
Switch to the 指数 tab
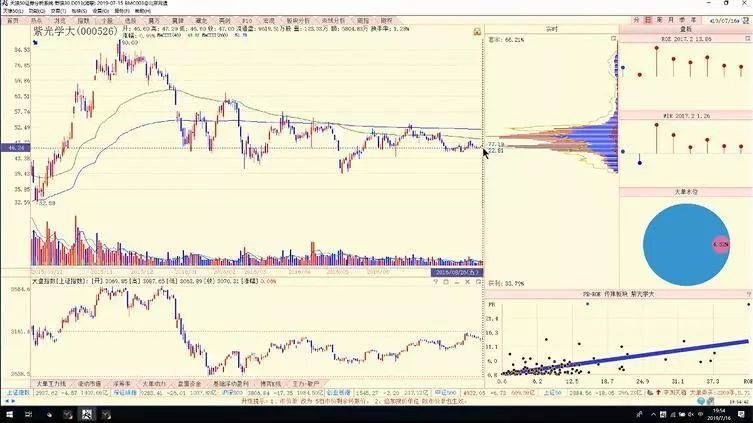(84, 21)
